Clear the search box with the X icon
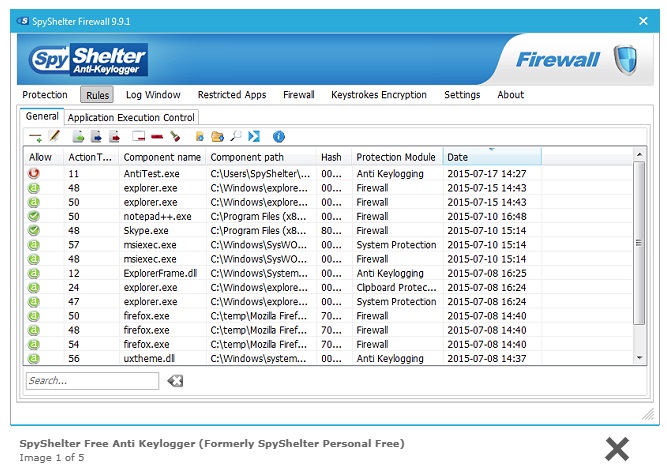The image size is (667, 472). click(175, 381)
